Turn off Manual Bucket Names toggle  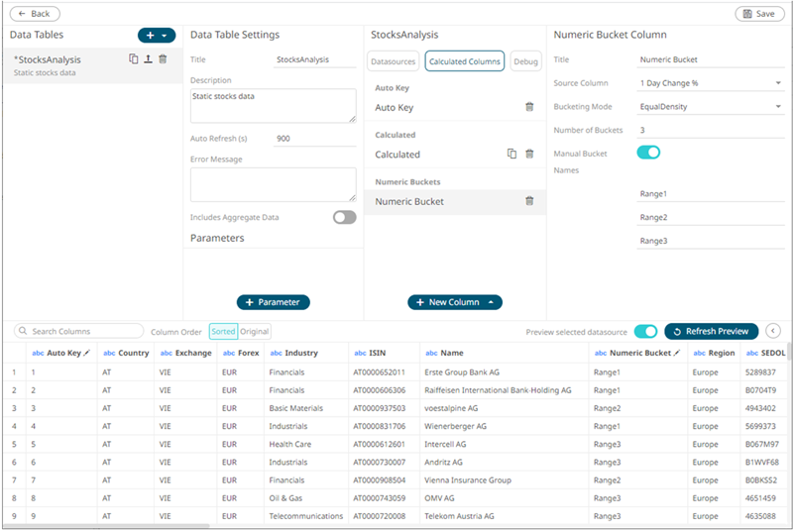pos(648,153)
